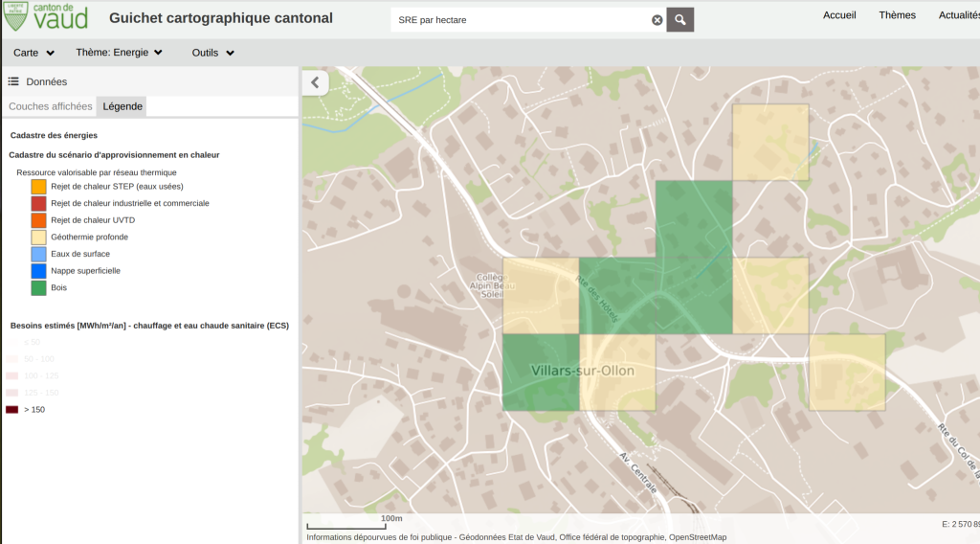Click the Données list icon

[x=14, y=82]
